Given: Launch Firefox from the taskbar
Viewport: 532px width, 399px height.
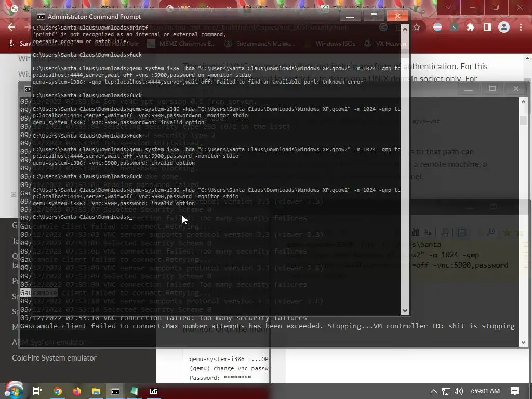Looking at the screenshot, I should 77,391.
